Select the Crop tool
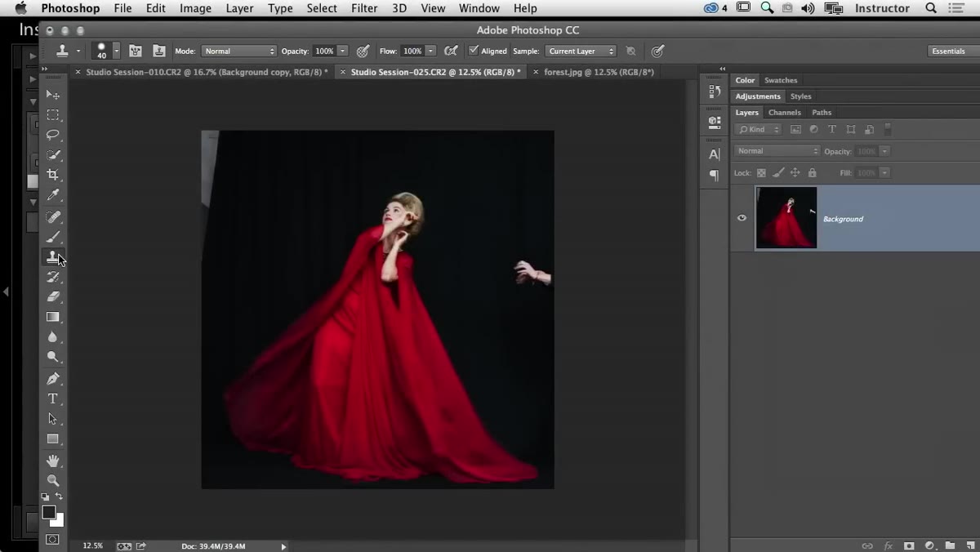Viewport: 980px width, 552px height. [53, 175]
